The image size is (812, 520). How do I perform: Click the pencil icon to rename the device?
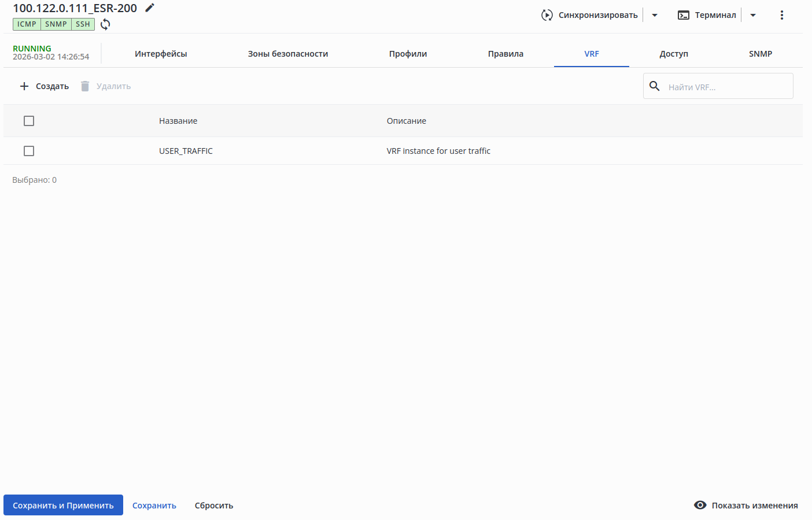[x=150, y=8]
